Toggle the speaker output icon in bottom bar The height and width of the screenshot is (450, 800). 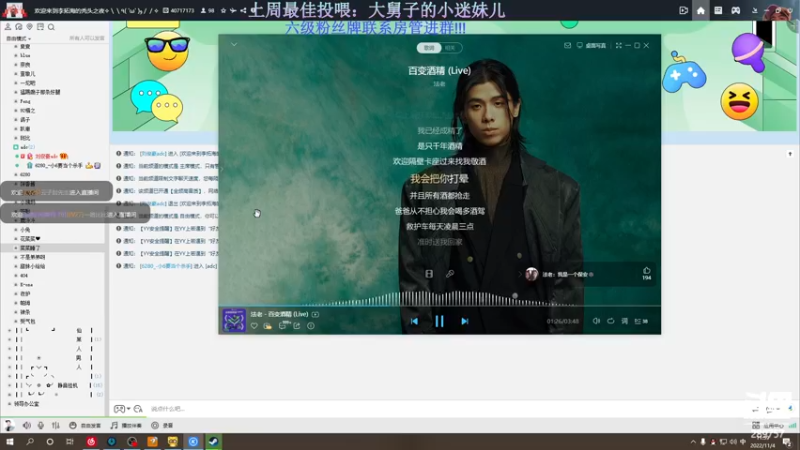click(27, 425)
